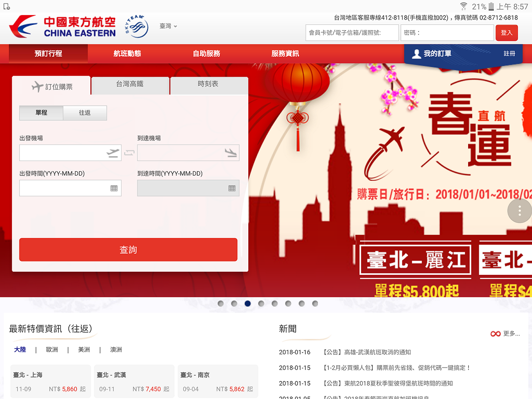
Task: Click the fifth banner carousel dot
Action: click(275, 304)
